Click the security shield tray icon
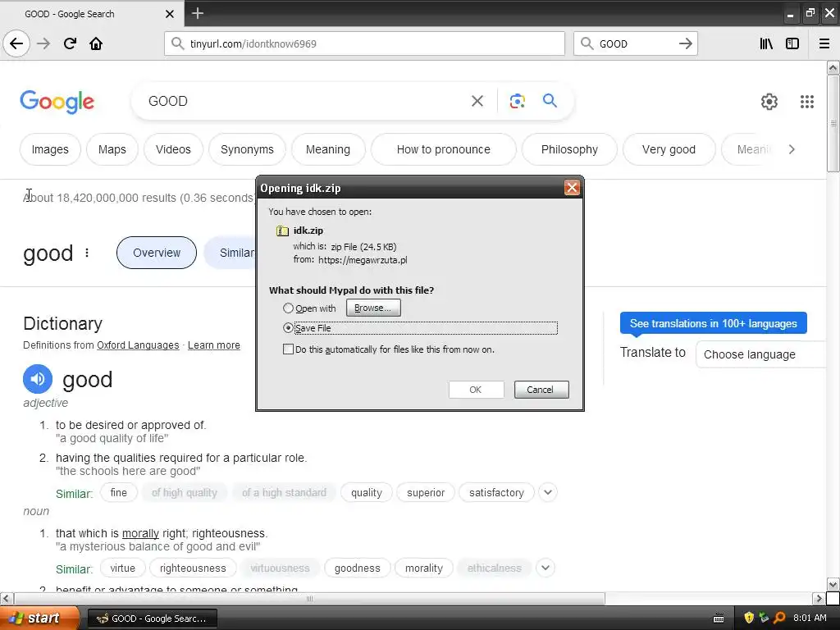Image resolution: width=840 pixels, height=630 pixels. pyautogui.click(x=749, y=618)
